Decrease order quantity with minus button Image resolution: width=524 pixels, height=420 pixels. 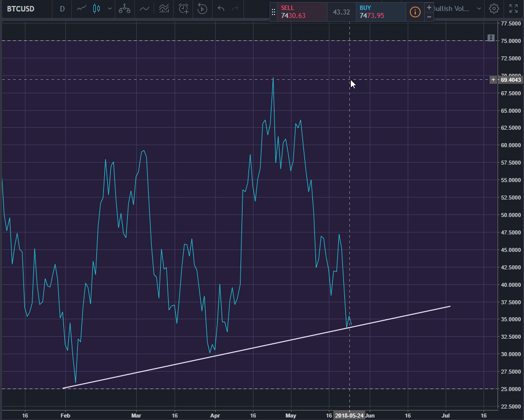coord(429,16)
